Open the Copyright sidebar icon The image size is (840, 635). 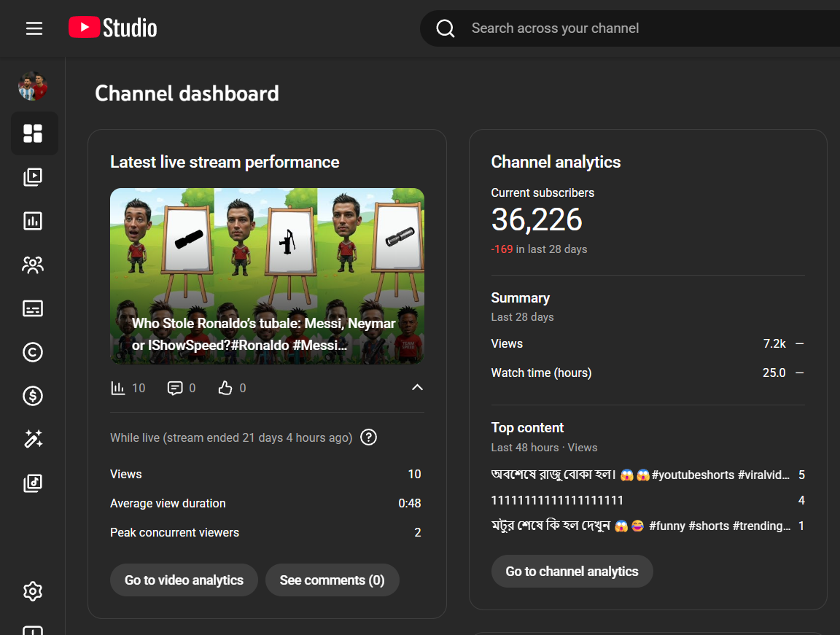point(33,352)
